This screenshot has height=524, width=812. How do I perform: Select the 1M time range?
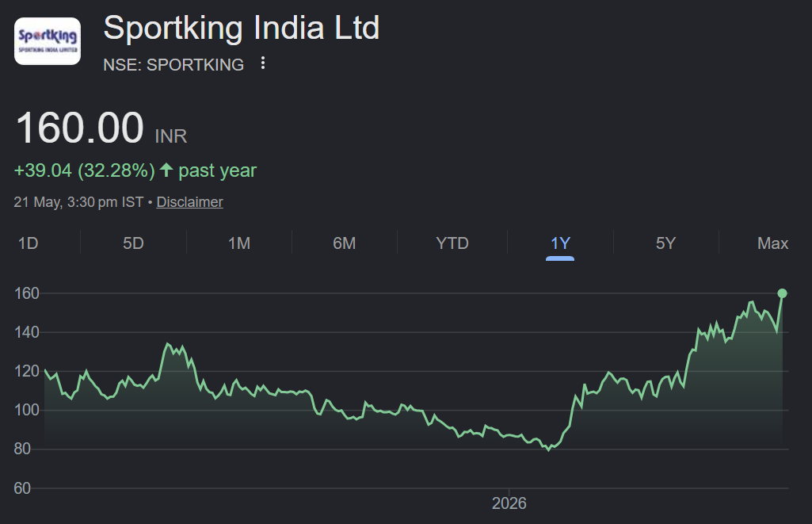(x=239, y=243)
